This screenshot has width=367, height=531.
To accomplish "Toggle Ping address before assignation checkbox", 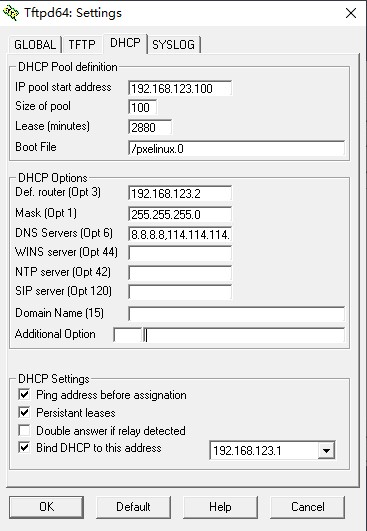I will (24, 394).
